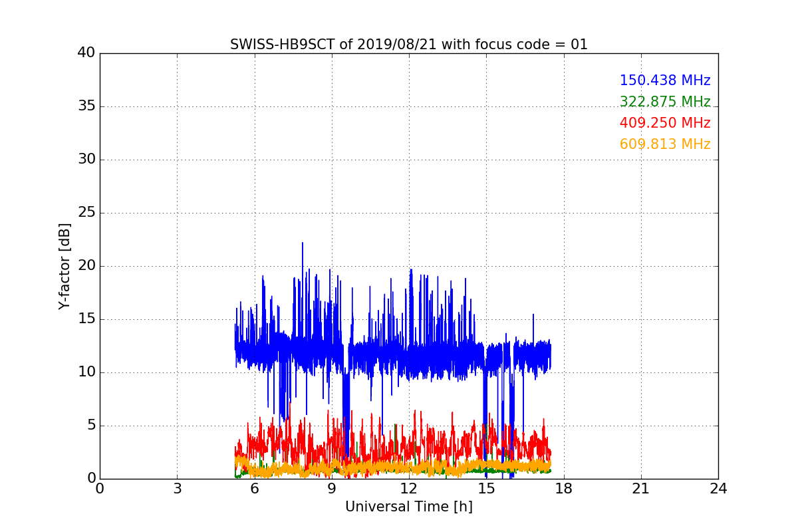Click the x-axis tick label 21

(x=641, y=489)
